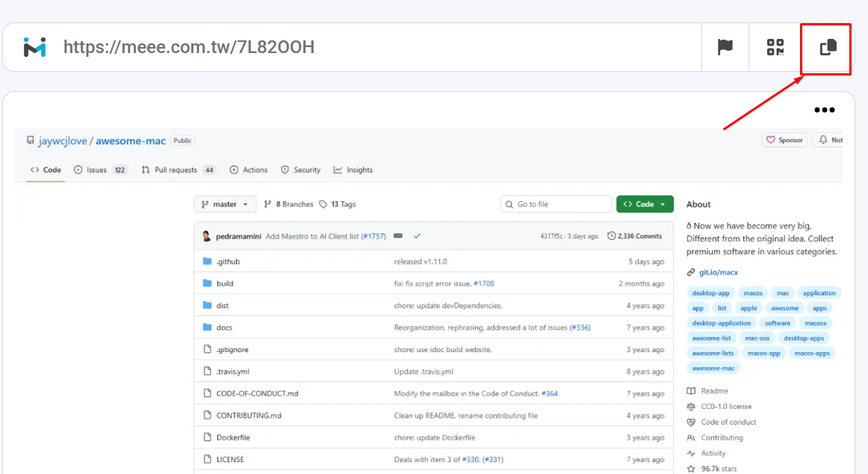The width and height of the screenshot is (868, 474).
Task: Switch to the Code tab
Action: pyautogui.click(x=46, y=170)
